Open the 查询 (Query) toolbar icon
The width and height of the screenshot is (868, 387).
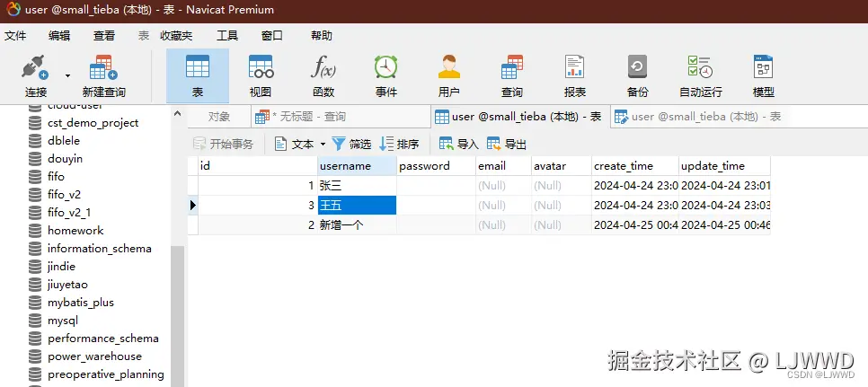tap(512, 75)
